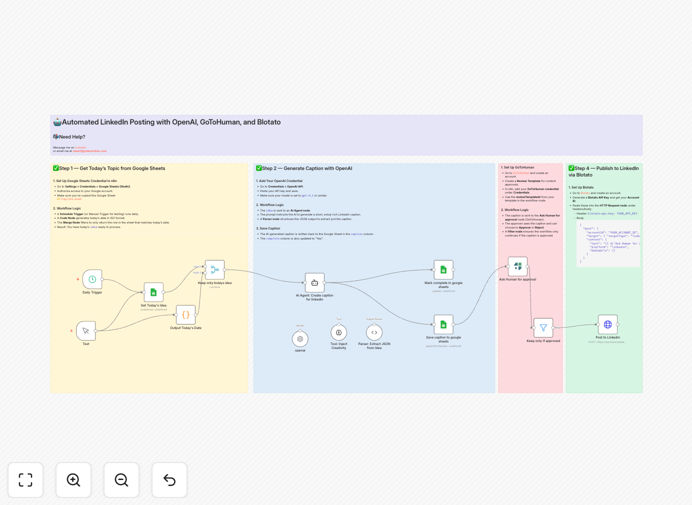The height and width of the screenshot is (505, 692).
Task: Click the JSON body code block in Step 4 note
Action: pyautogui.click(x=608, y=244)
